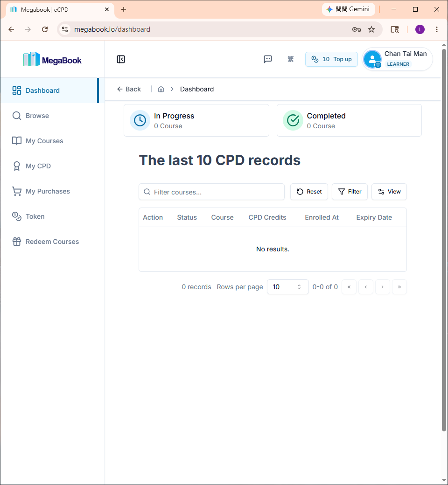Viewport: 448px width, 485px height.
Task: View site information icon in address bar
Action: coord(65,29)
